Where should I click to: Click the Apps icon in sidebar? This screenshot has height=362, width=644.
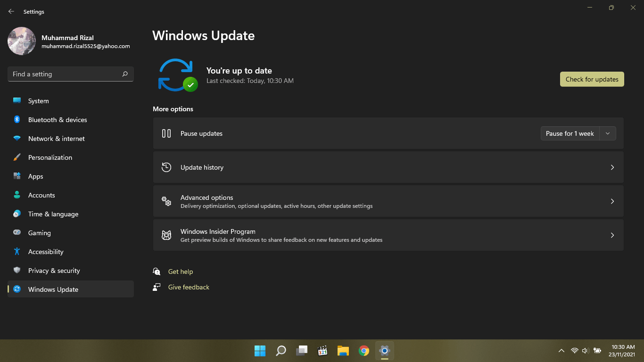17,176
